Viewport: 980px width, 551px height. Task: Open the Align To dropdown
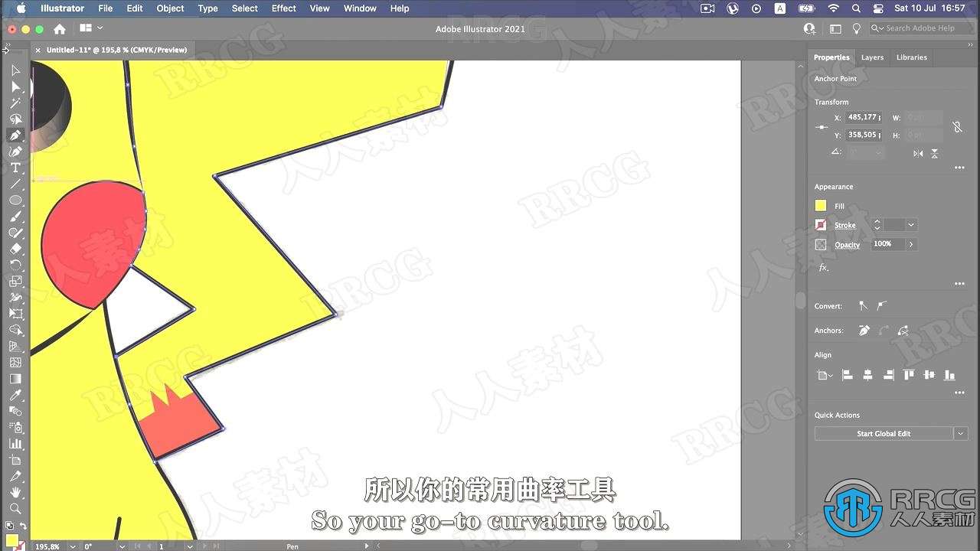click(x=824, y=375)
